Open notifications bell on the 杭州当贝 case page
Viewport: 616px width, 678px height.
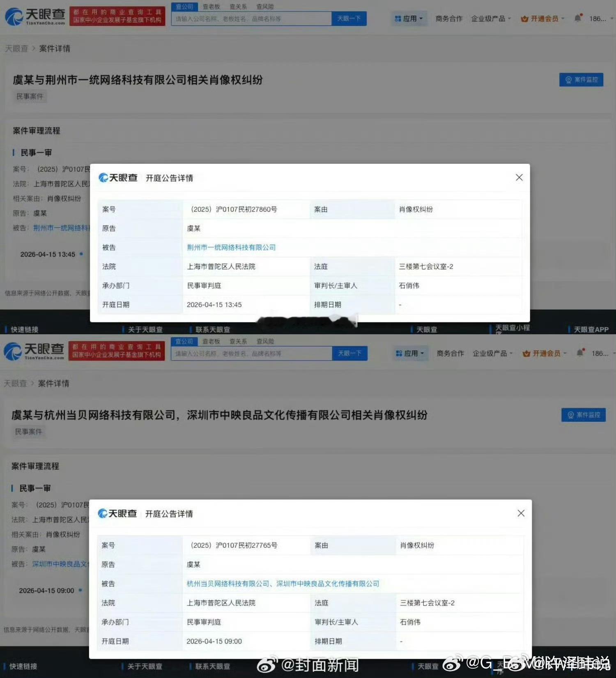point(580,353)
